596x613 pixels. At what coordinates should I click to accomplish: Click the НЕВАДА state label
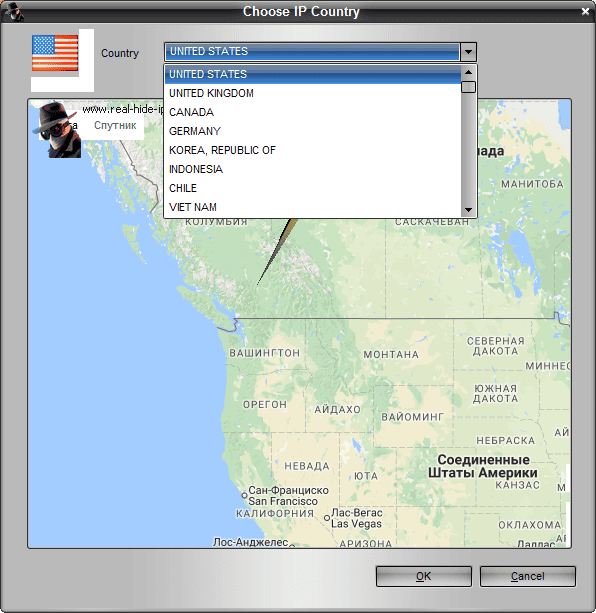tap(307, 466)
